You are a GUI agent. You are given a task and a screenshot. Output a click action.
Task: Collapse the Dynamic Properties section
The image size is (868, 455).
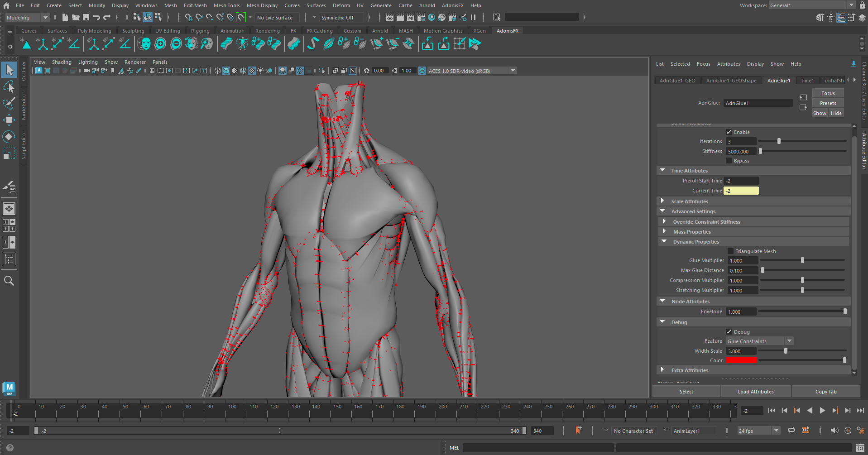coord(754,242)
